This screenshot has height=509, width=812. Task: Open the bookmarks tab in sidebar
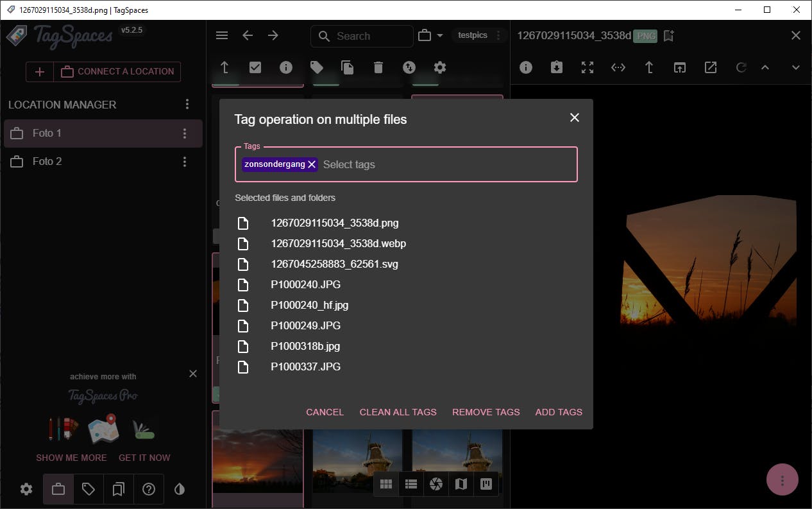pos(118,489)
